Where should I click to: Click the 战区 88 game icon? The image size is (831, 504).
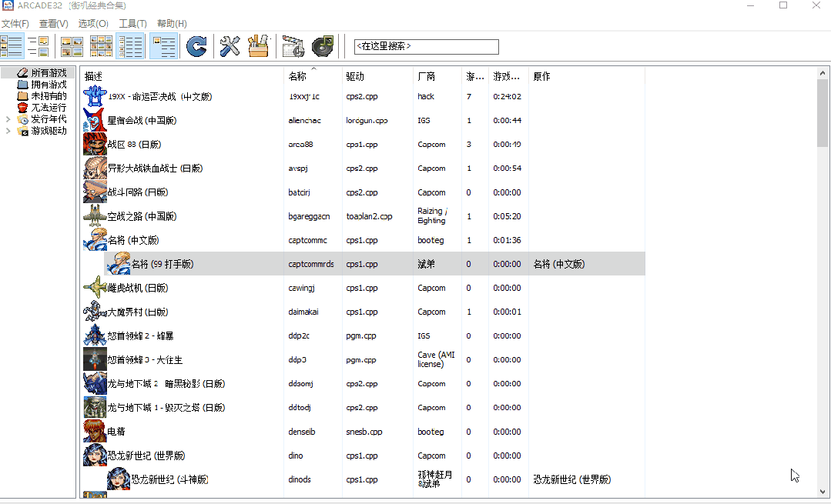(95, 144)
